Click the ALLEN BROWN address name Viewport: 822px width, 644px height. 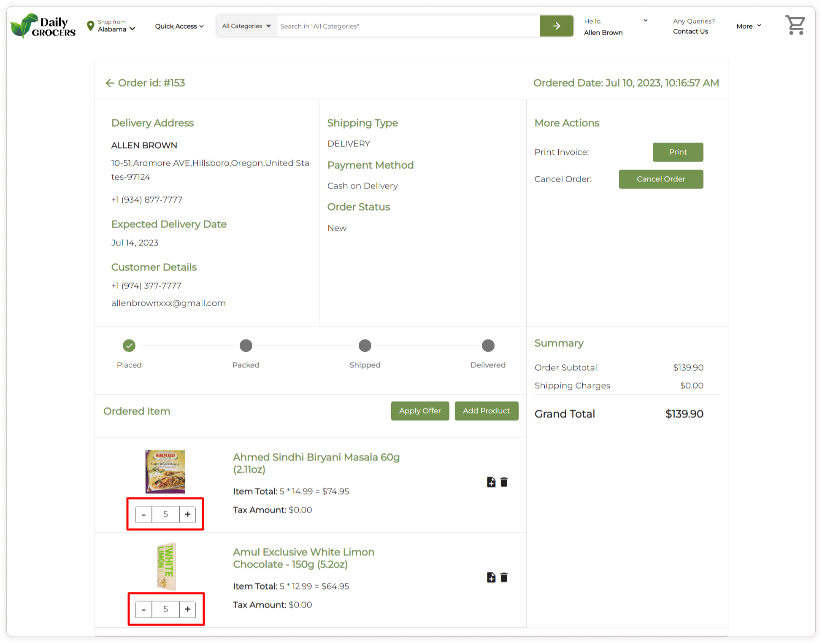[x=144, y=146]
